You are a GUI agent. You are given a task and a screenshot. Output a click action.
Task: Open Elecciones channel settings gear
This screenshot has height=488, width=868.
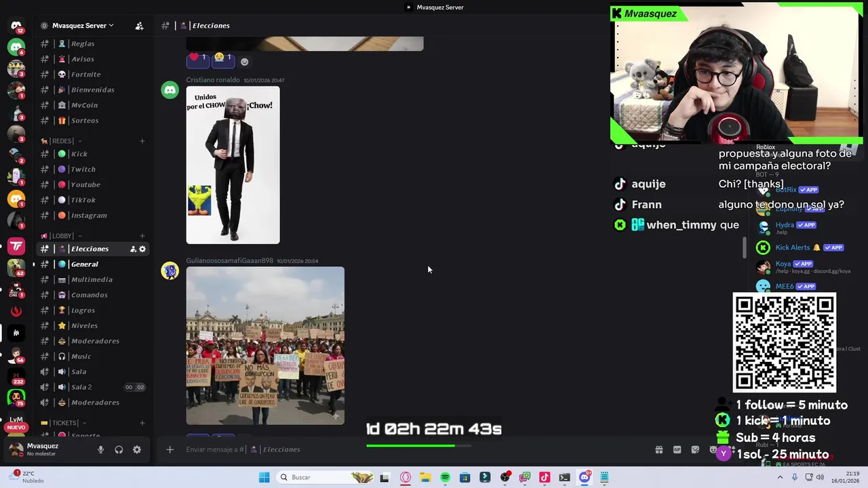[142, 249]
